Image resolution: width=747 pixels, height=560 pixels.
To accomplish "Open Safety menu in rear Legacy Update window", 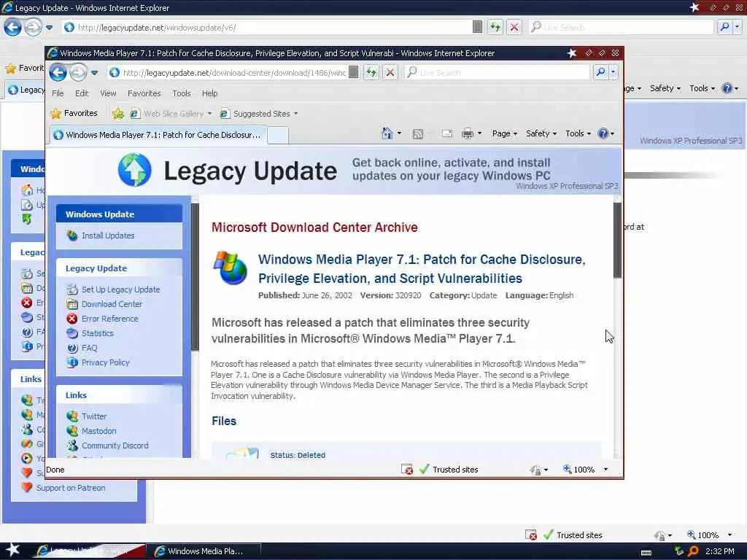I will point(665,88).
